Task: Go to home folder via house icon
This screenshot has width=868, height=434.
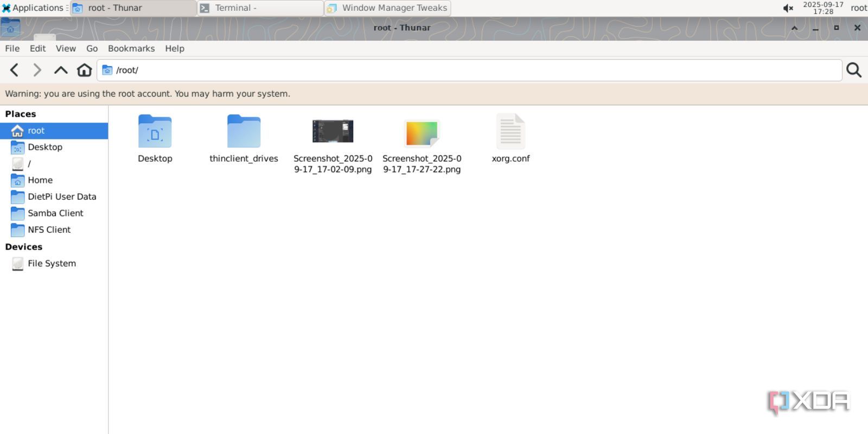Action: click(x=84, y=70)
